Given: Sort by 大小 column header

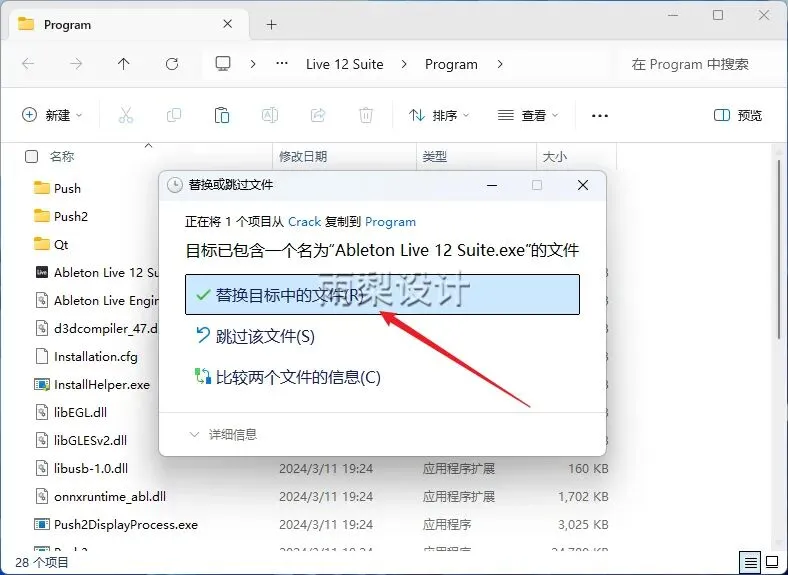Looking at the screenshot, I should click(x=555, y=156).
